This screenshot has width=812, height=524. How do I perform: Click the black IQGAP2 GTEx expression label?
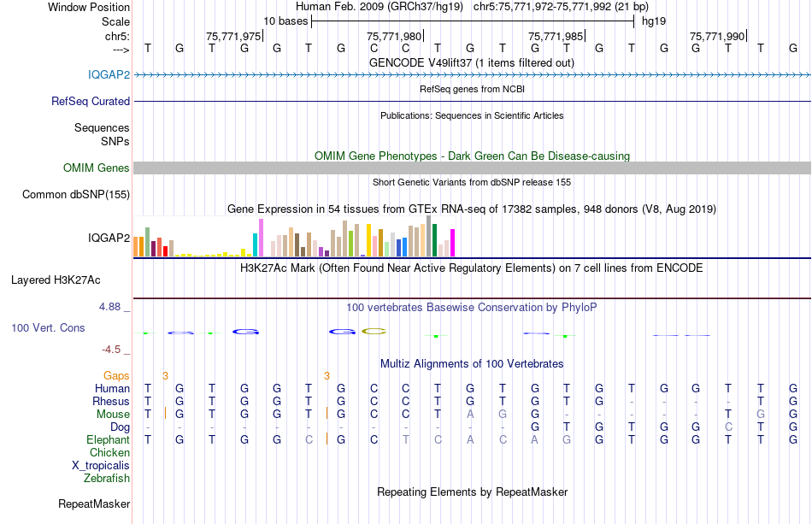(109, 238)
